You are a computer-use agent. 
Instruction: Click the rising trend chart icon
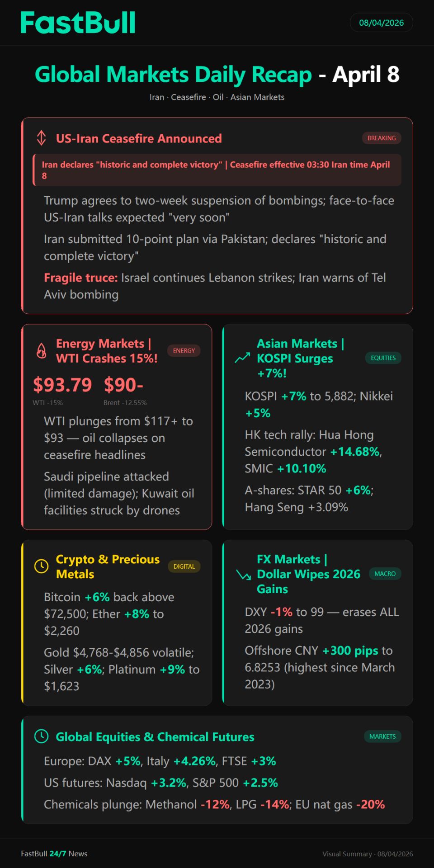(x=242, y=358)
